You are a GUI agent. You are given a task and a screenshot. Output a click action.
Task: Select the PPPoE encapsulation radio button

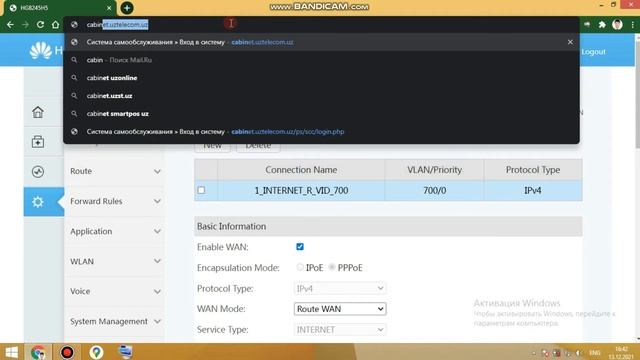click(x=332, y=267)
